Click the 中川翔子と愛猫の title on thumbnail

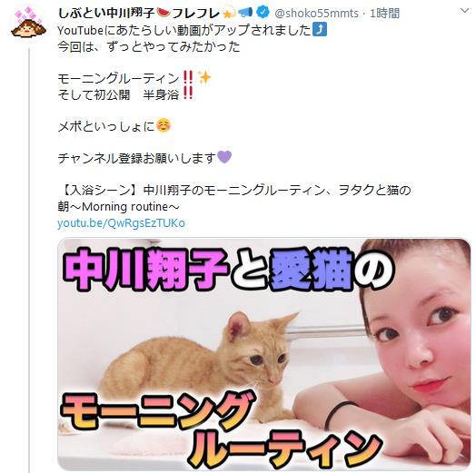(x=228, y=269)
